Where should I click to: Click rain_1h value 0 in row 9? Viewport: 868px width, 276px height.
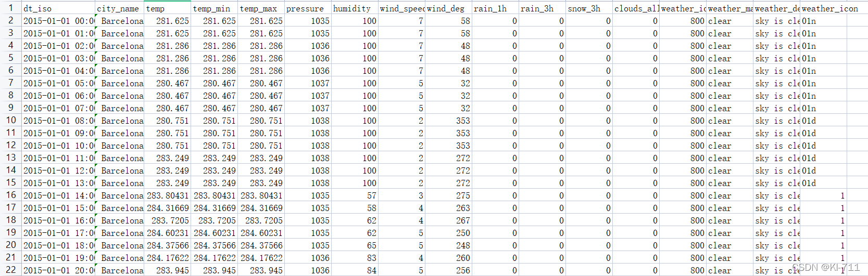coord(495,108)
